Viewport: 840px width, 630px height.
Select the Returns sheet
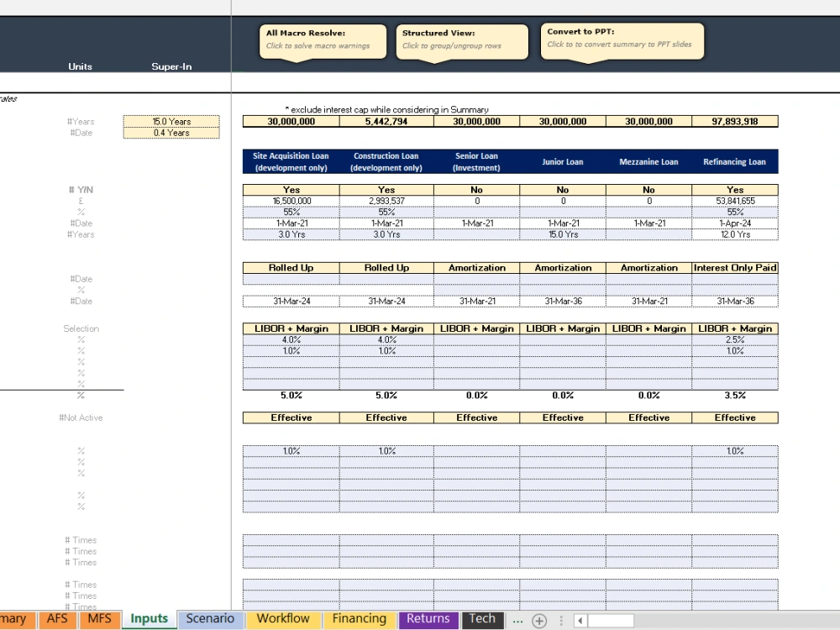tap(428, 618)
